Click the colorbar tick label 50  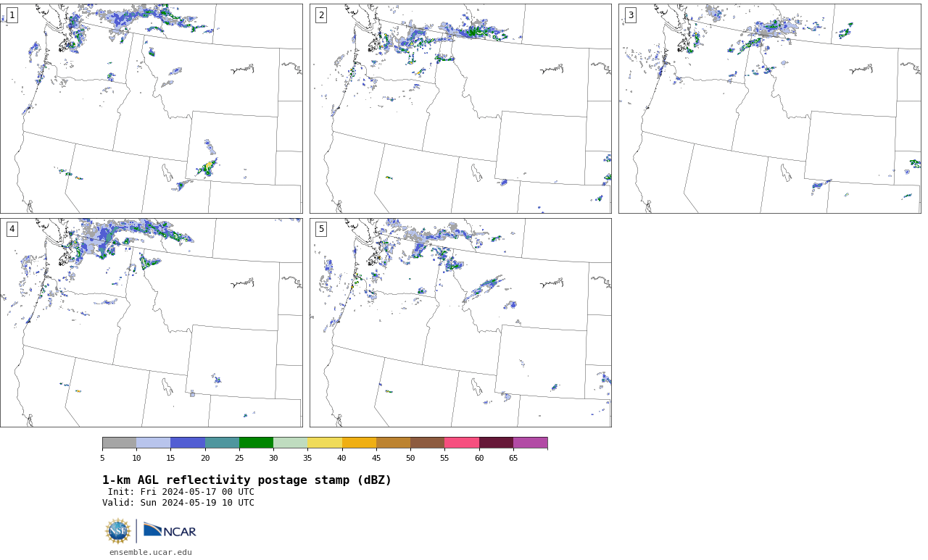[410, 458]
